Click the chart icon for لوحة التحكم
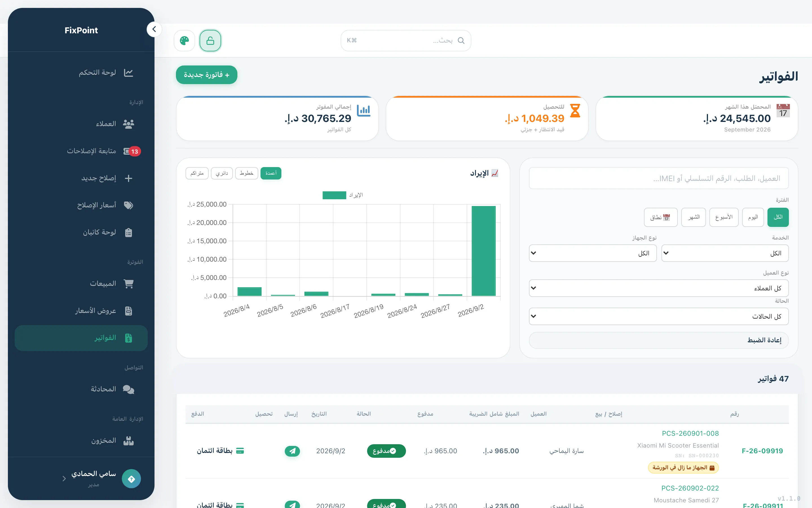This screenshot has width=812, height=508. (129, 73)
